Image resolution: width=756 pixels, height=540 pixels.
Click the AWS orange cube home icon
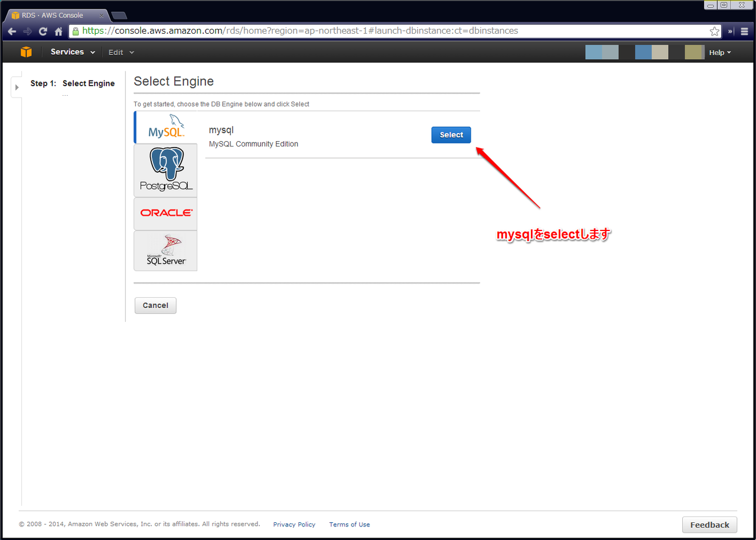26,52
